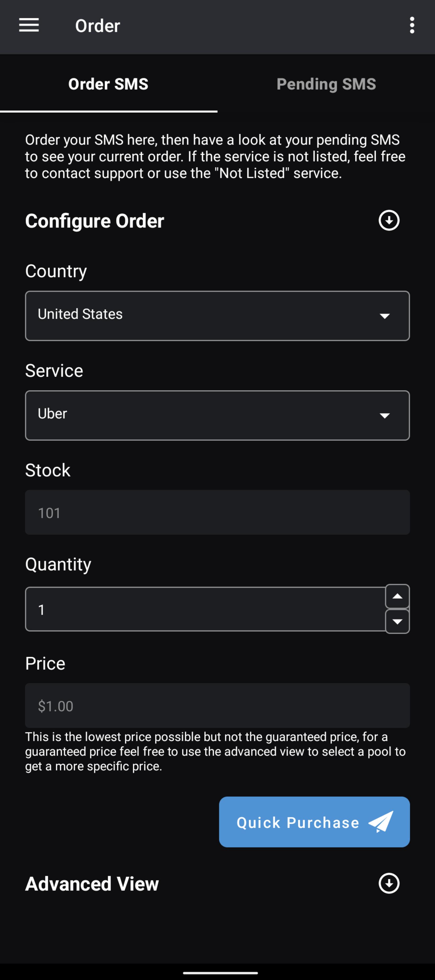Click the Price field showing $1.00
The image size is (435, 980).
click(x=217, y=706)
